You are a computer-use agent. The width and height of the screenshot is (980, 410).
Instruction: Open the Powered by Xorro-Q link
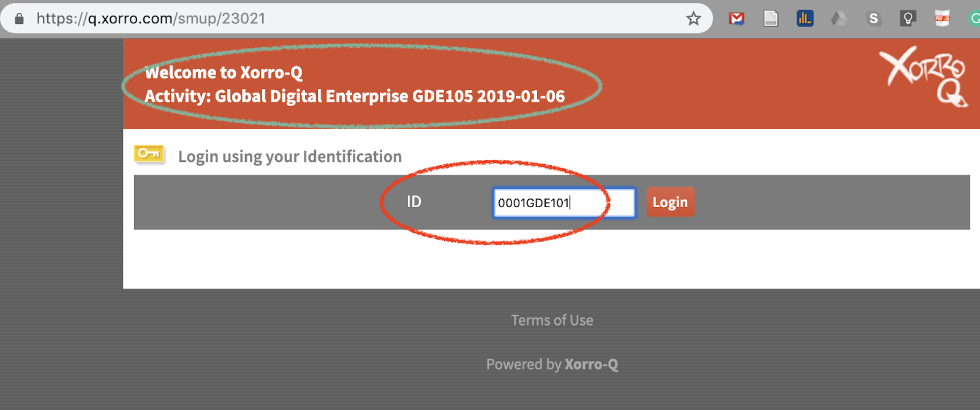click(552, 364)
